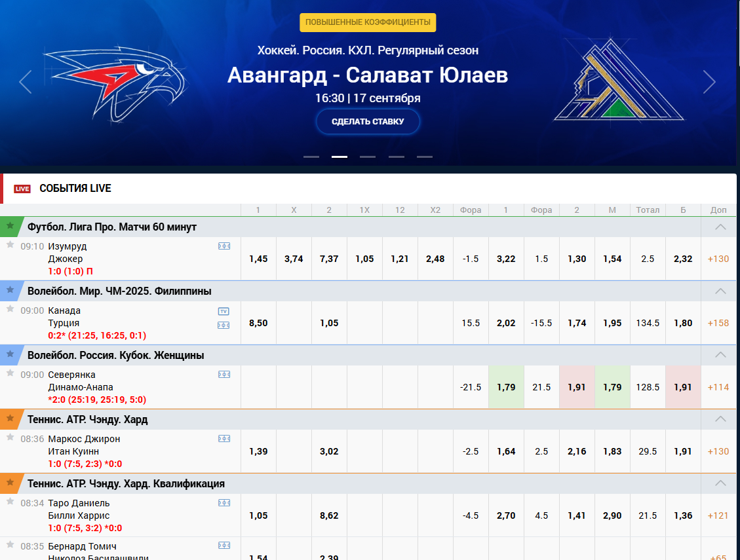This screenshot has height=560, width=740.
Task: Collapse the Волейбол ЧМ-2025 Филиппины section
Action: pyautogui.click(x=720, y=291)
